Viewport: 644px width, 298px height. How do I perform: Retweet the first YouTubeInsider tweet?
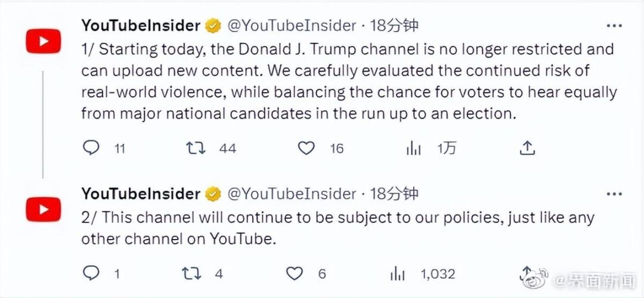196,148
